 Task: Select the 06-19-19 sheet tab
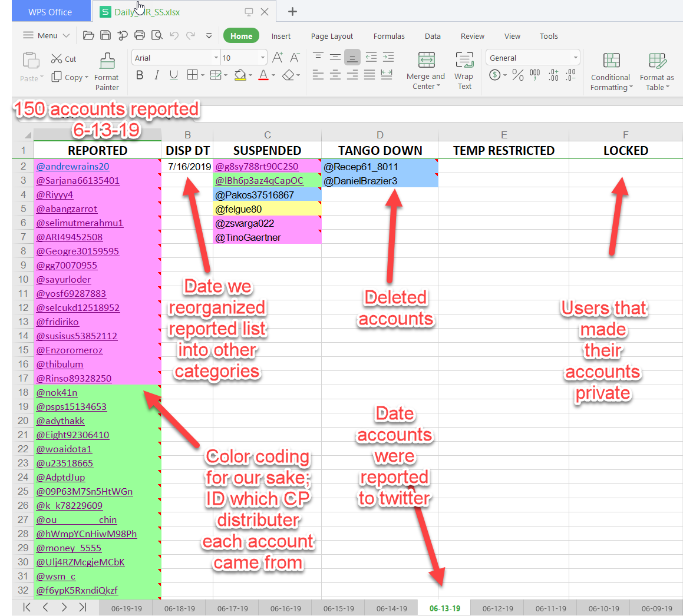tap(126, 608)
